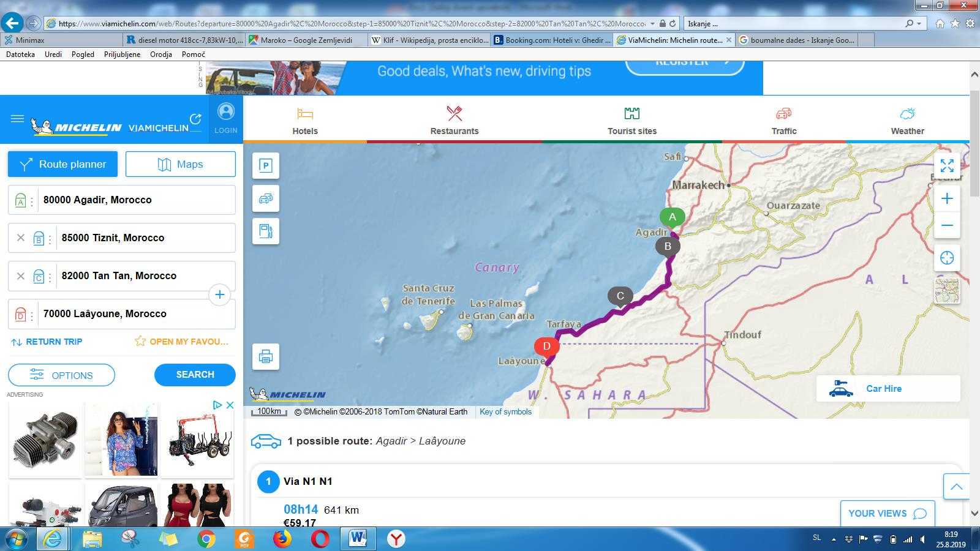
Task: Open browser favorites star icon
Action: click(955, 23)
